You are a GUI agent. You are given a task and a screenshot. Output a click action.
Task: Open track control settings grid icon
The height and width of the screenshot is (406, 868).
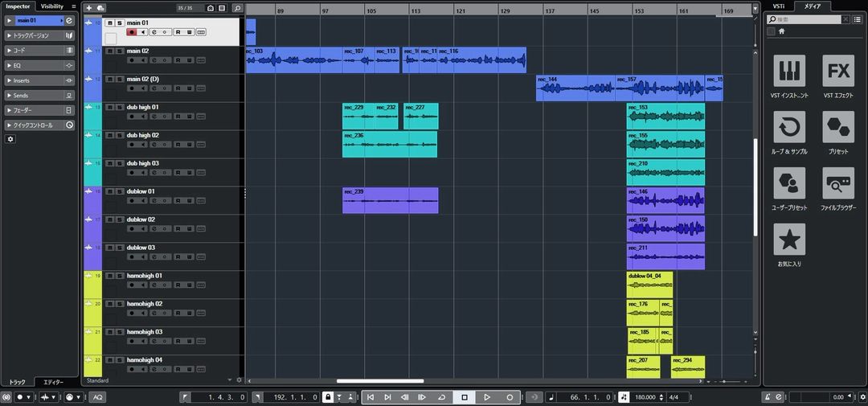222,8
